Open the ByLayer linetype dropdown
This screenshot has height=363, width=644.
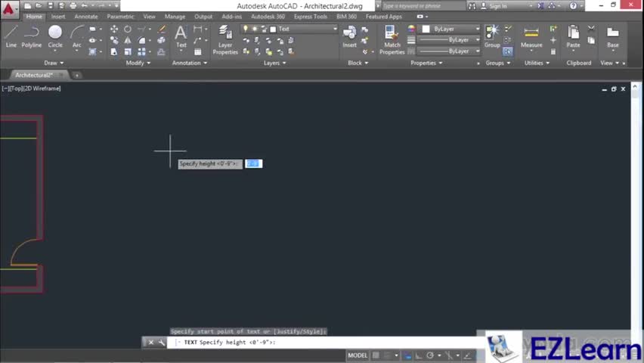click(449, 51)
